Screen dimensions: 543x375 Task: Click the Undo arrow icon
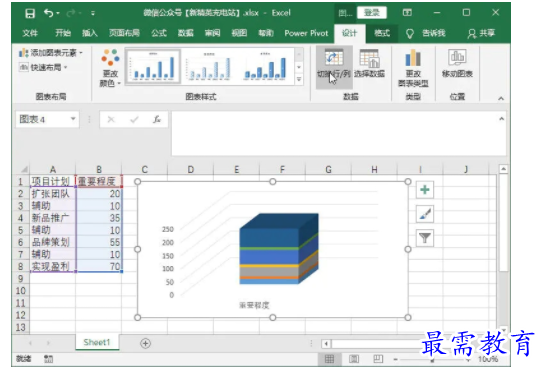point(48,13)
